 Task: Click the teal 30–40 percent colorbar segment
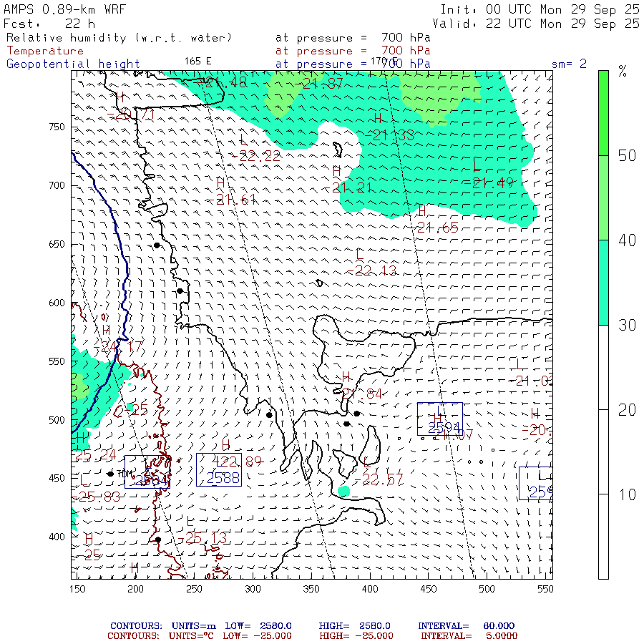click(x=603, y=282)
